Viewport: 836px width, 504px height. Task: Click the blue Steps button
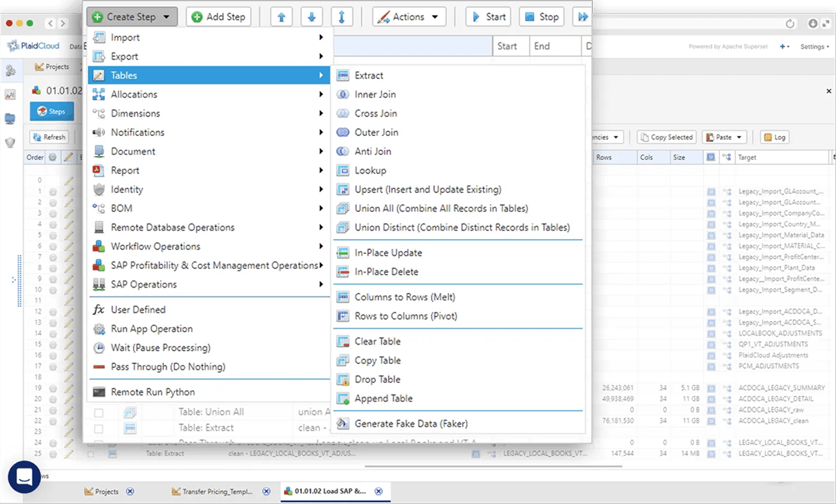point(52,111)
